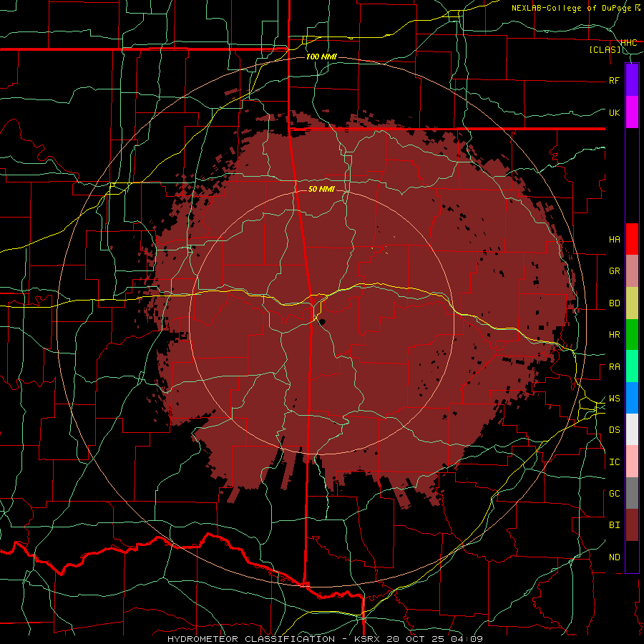Select the BD yellow legend swatch

pos(632,303)
